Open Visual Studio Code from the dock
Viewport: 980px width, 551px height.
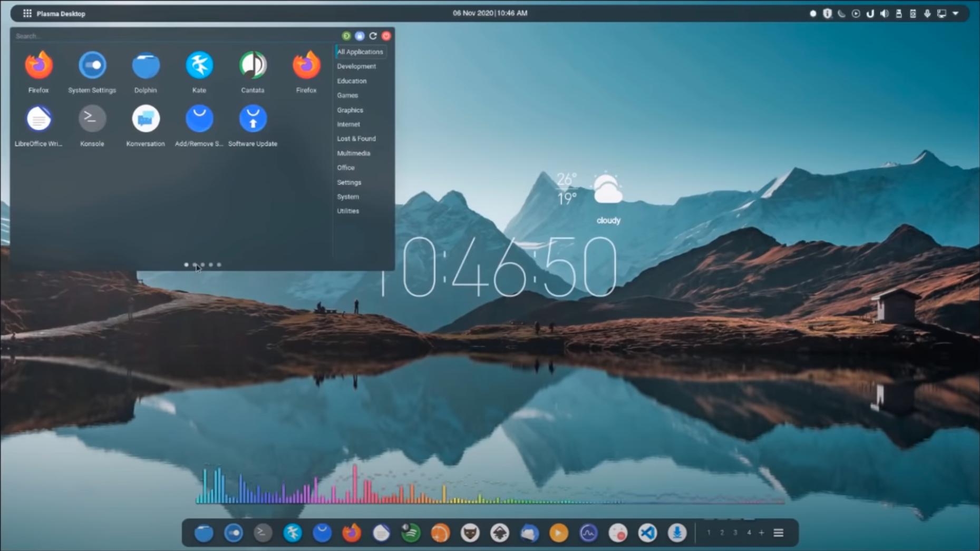pyautogui.click(x=648, y=533)
